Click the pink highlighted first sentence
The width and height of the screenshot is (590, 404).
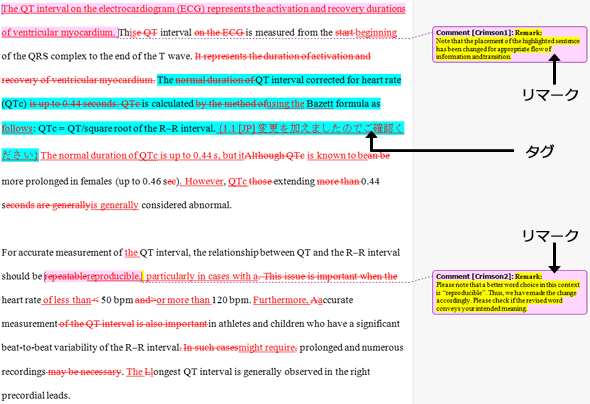click(204, 20)
